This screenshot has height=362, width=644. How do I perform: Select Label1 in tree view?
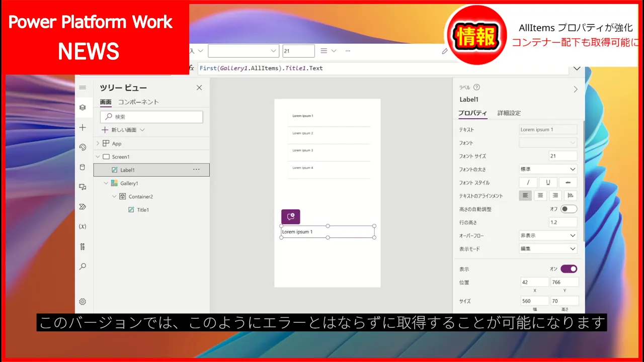point(151,170)
